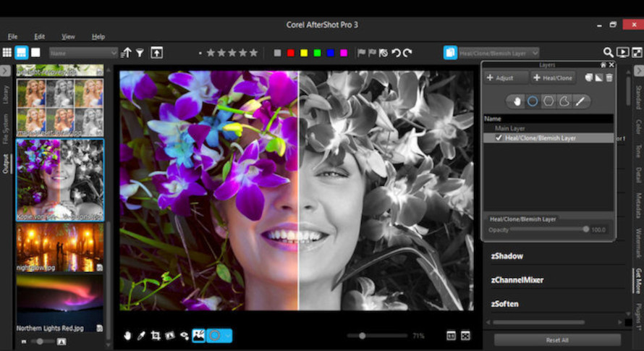Switch to the Output side tab
Image resolution: width=644 pixels, height=351 pixels.
pyautogui.click(x=6, y=164)
